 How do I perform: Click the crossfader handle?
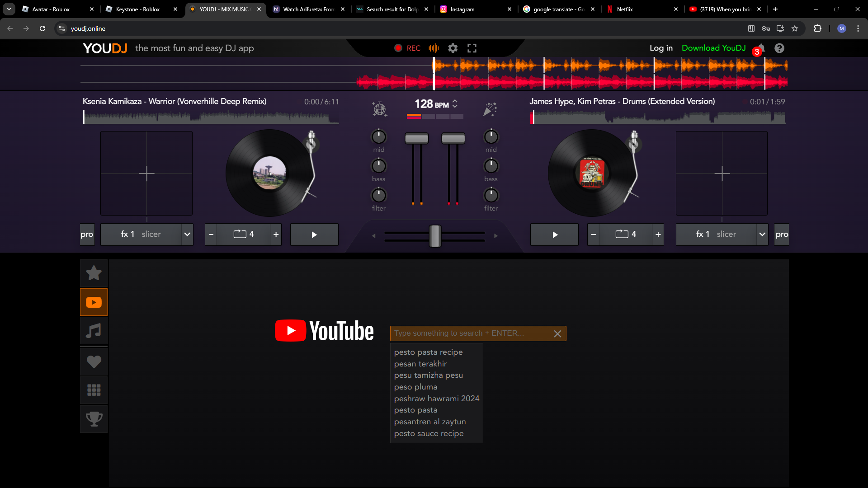tap(435, 236)
